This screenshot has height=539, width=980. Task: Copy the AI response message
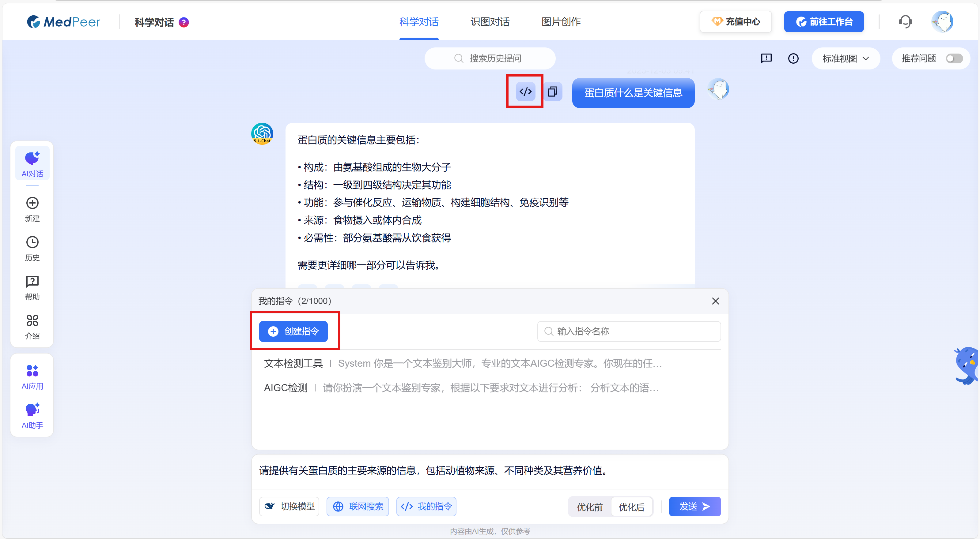coord(553,91)
